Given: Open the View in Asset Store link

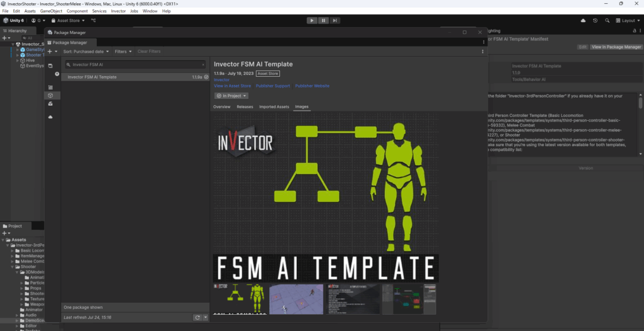Looking at the screenshot, I should click(233, 86).
